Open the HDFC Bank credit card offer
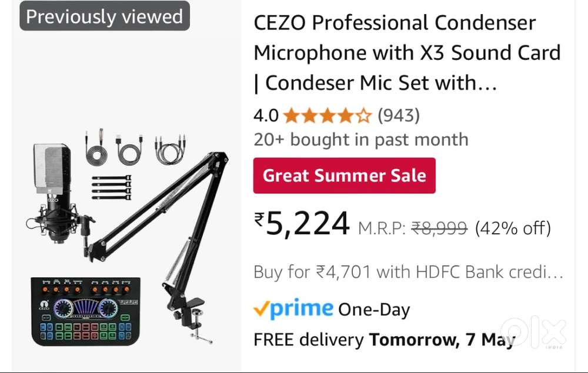588x373 pixels. click(x=408, y=272)
